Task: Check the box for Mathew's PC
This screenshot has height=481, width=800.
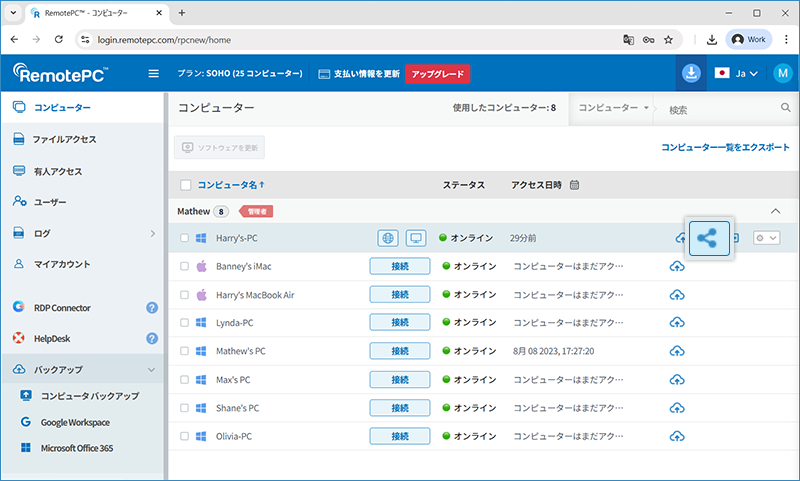Action: (185, 351)
